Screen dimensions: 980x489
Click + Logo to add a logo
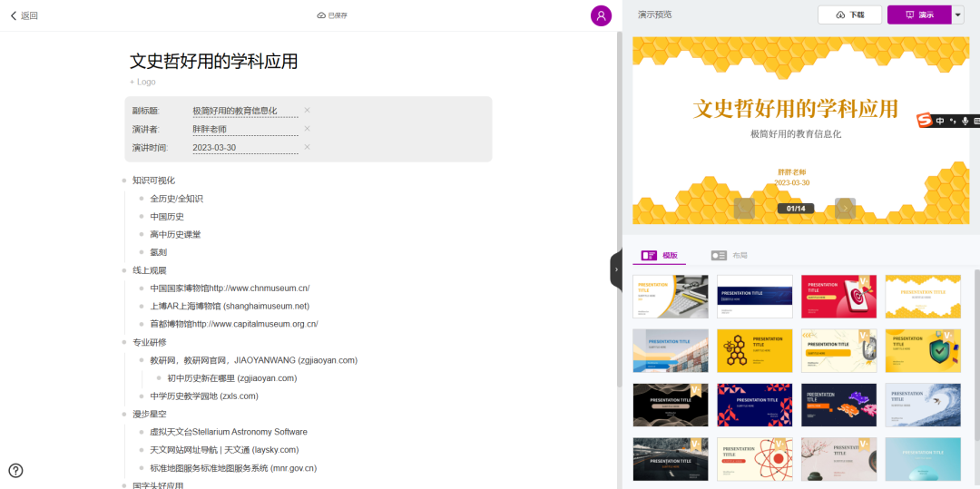[x=142, y=82]
